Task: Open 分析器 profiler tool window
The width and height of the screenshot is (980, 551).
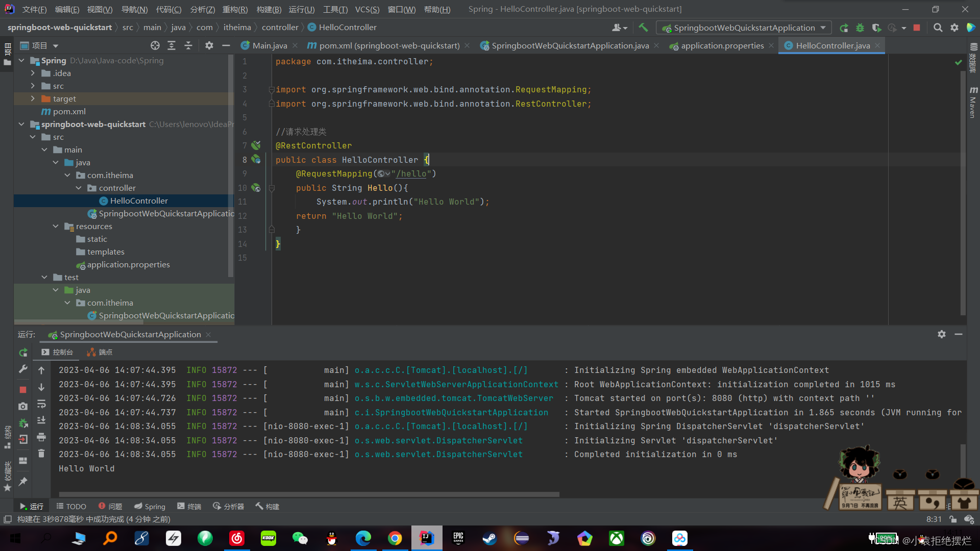Action: (x=228, y=506)
